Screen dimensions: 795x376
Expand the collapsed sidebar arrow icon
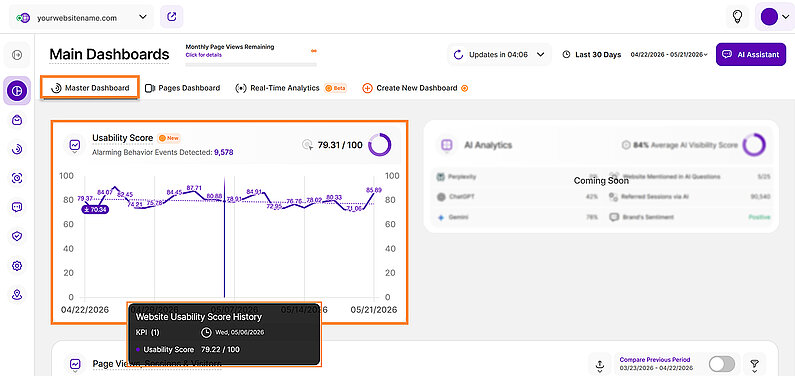click(x=17, y=55)
